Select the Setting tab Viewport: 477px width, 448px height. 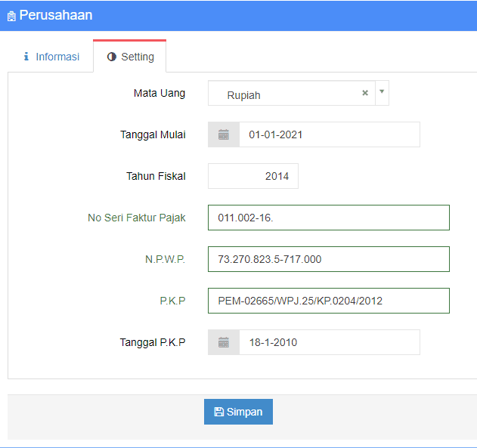pyautogui.click(x=130, y=56)
